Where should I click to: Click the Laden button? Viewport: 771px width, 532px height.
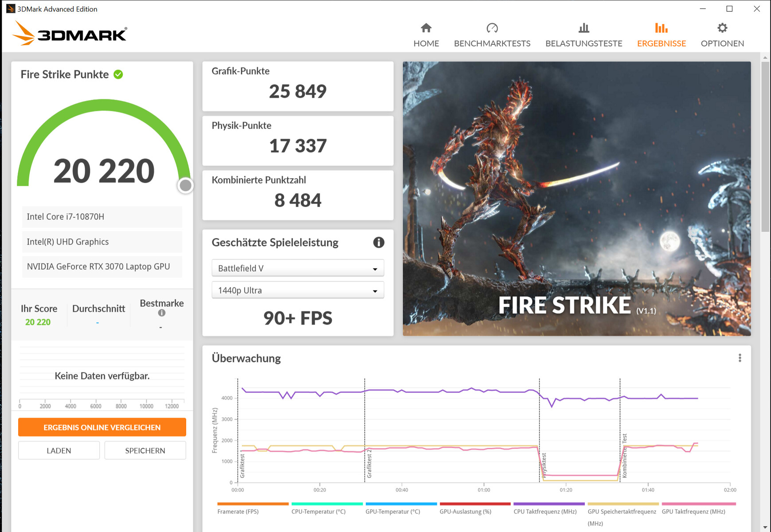coord(59,450)
